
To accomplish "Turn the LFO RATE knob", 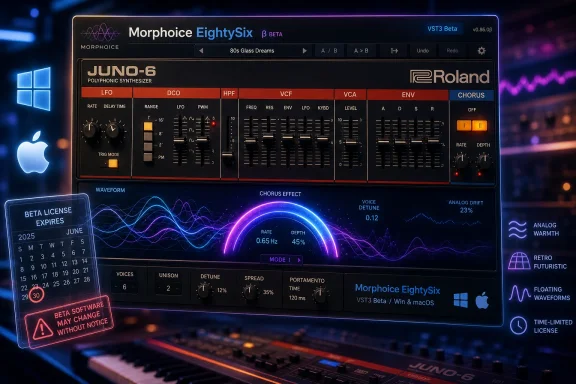I will click(90, 129).
